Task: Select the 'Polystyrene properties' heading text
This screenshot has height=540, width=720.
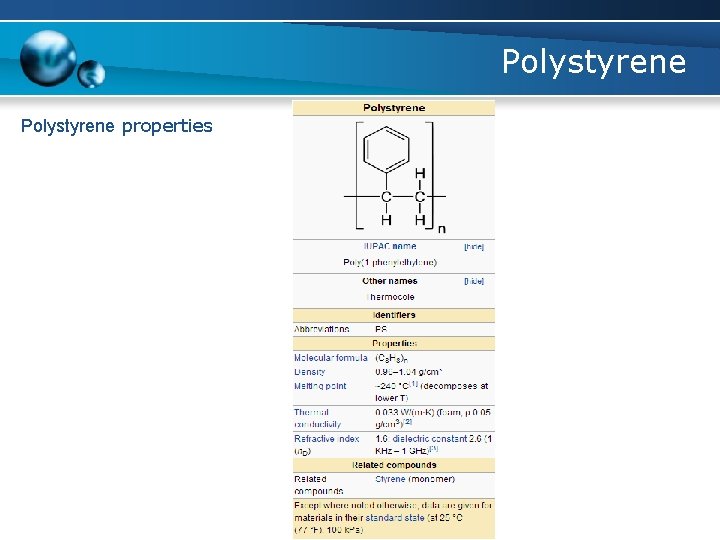Action: pyautogui.click(x=117, y=126)
